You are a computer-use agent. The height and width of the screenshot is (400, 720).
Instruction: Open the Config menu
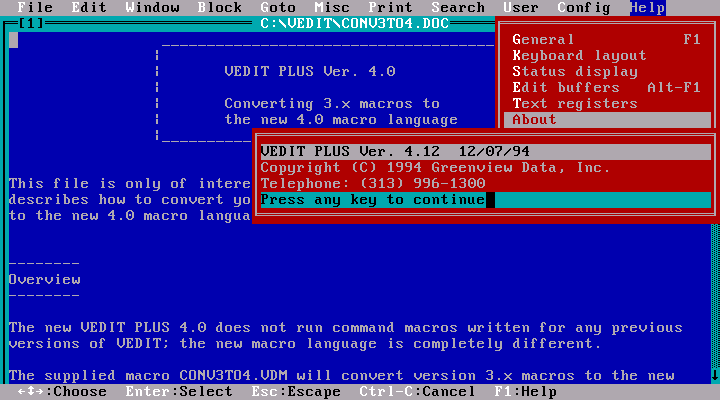tap(584, 7)
